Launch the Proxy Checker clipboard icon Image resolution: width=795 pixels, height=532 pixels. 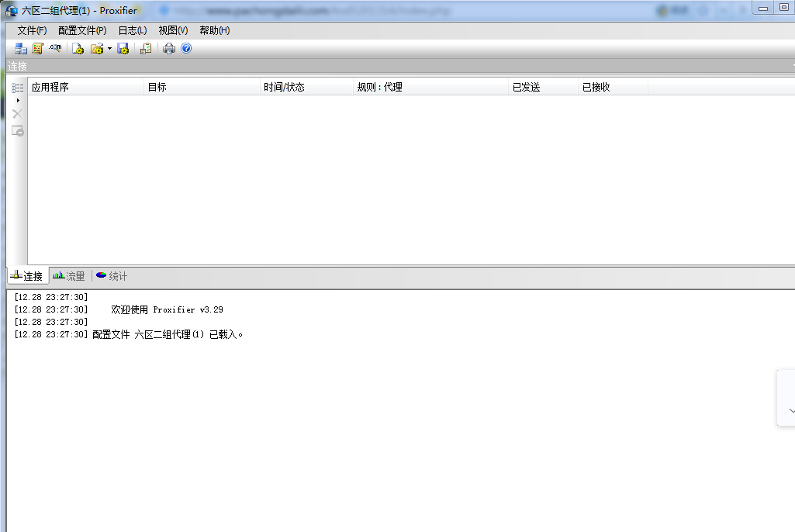click(146, 49)
